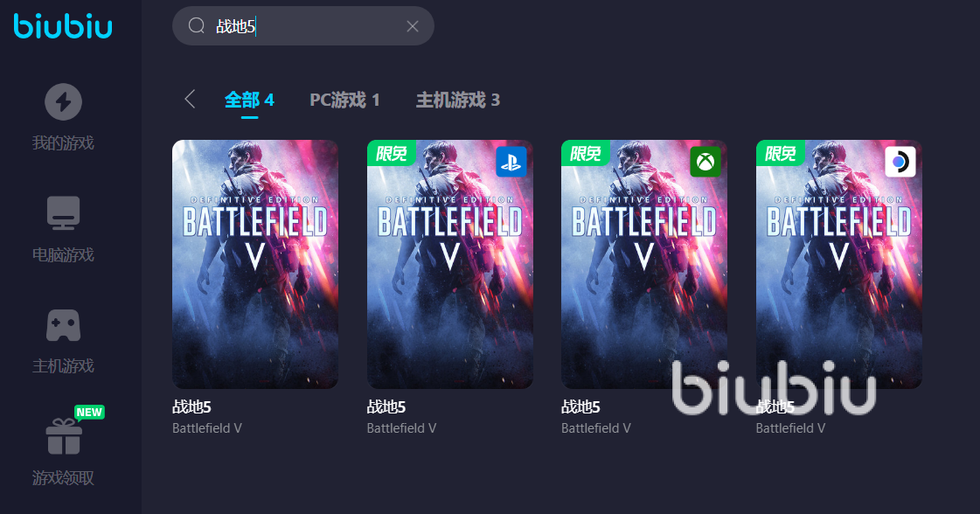Image resolution: width=980 pixels, height=514 pixels.
Task: Switch to the PC游戏 1 tab
Action: click(345, 100)
